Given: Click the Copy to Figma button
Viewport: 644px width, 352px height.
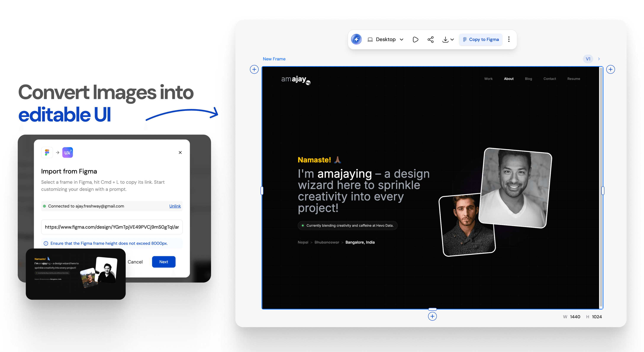Looking at the screenshot, I should (x=480, y=39).
